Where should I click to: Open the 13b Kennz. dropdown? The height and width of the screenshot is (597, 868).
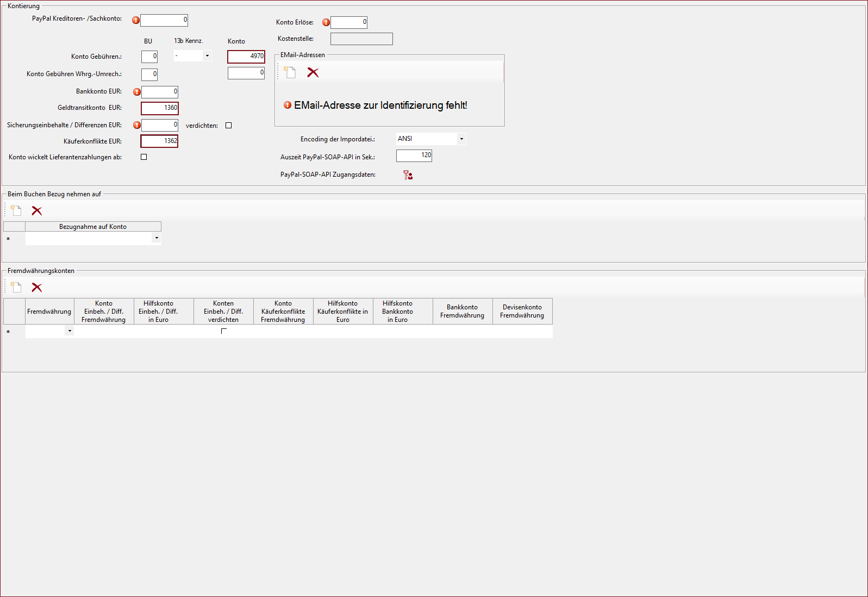pyautogui.click(x=207, y=56)
